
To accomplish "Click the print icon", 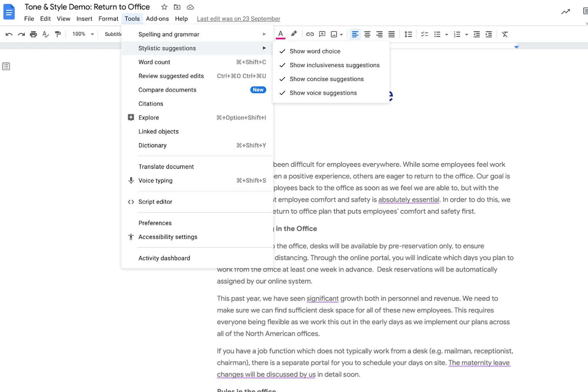I will pos(33,34).
